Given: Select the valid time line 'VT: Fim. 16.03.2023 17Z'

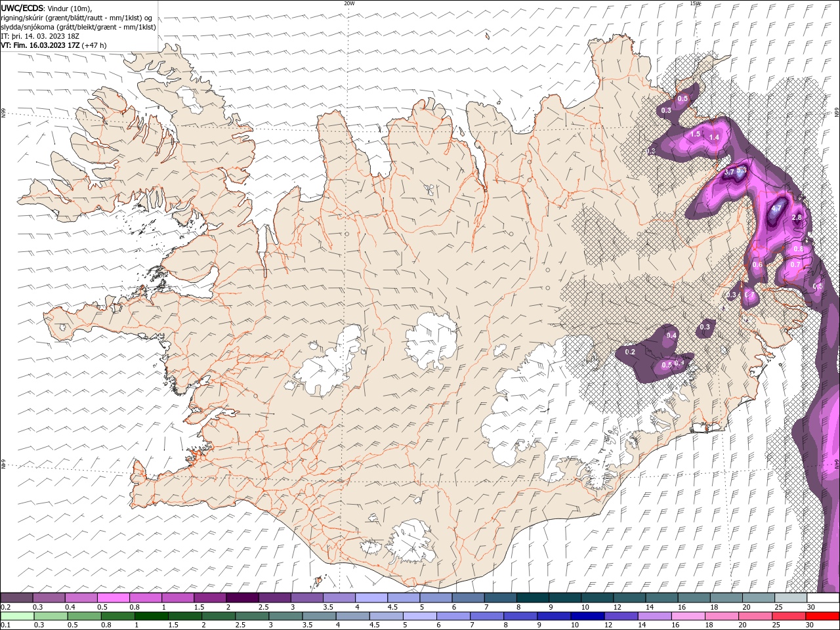Looking at the screenshot, I should point(41,45).
